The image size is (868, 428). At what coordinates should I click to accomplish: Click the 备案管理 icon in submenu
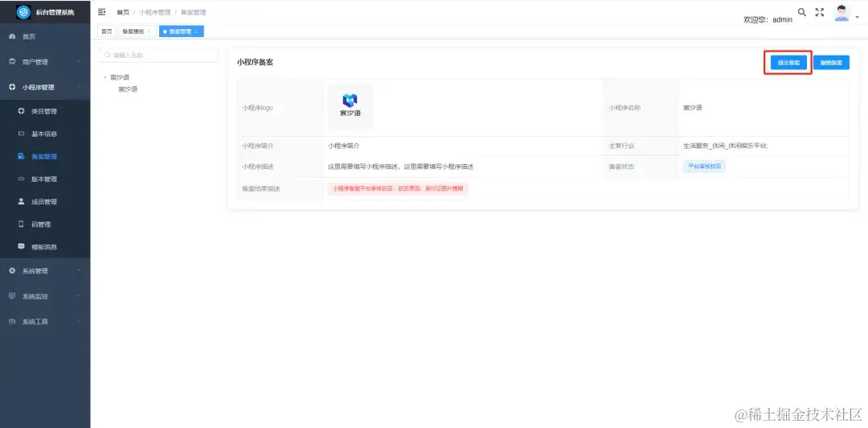(22, 156)
